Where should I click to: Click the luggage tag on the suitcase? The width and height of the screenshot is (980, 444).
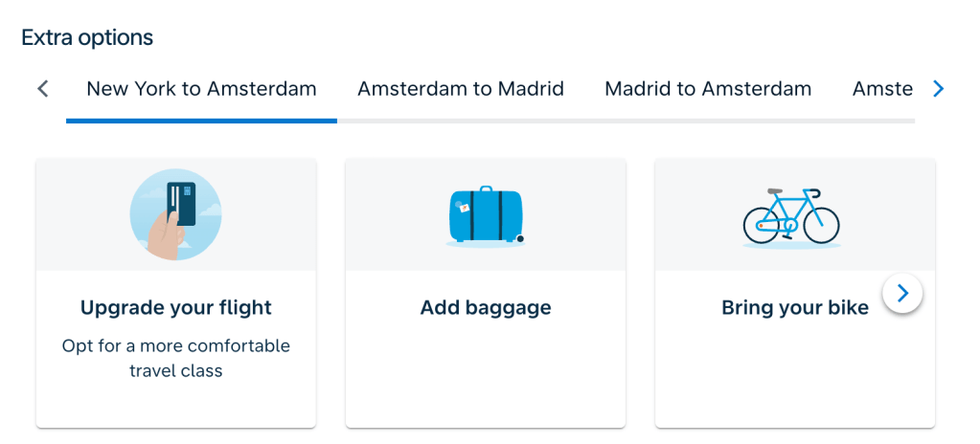click(465, 207)
